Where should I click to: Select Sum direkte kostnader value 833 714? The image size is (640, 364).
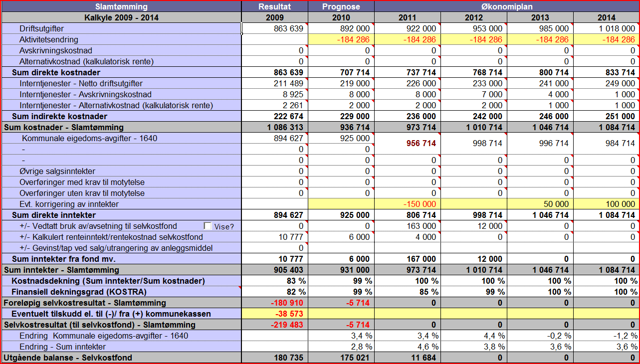click(607, 72)
